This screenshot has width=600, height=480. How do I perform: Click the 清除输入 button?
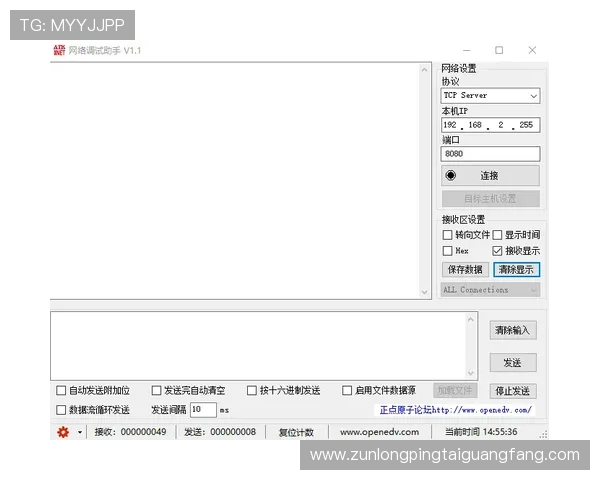pos(513,330)
